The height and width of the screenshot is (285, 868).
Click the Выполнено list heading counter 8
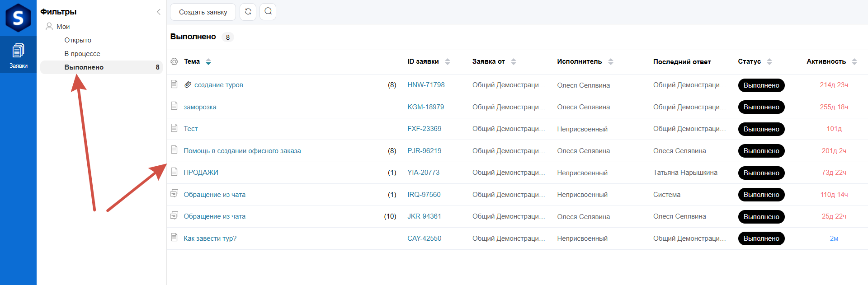(x=228, y=37)
